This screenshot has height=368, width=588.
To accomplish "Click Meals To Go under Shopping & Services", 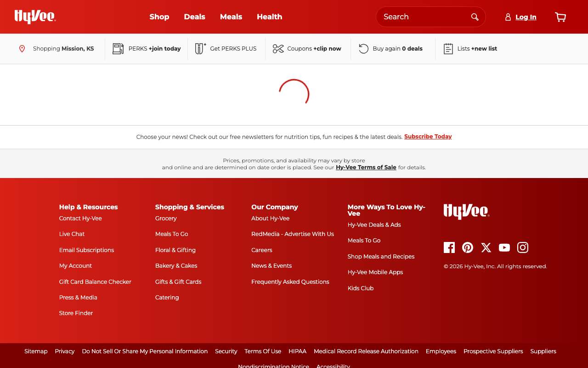I will pos(172,234).
